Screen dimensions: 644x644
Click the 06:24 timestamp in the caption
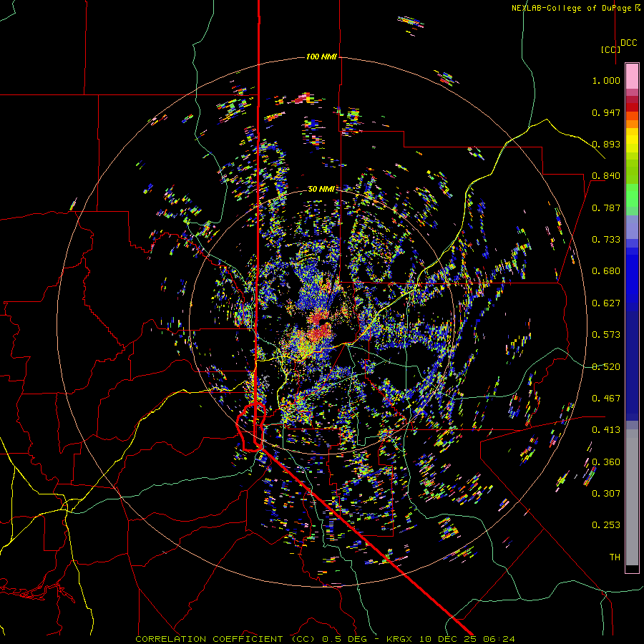point(499,639)
